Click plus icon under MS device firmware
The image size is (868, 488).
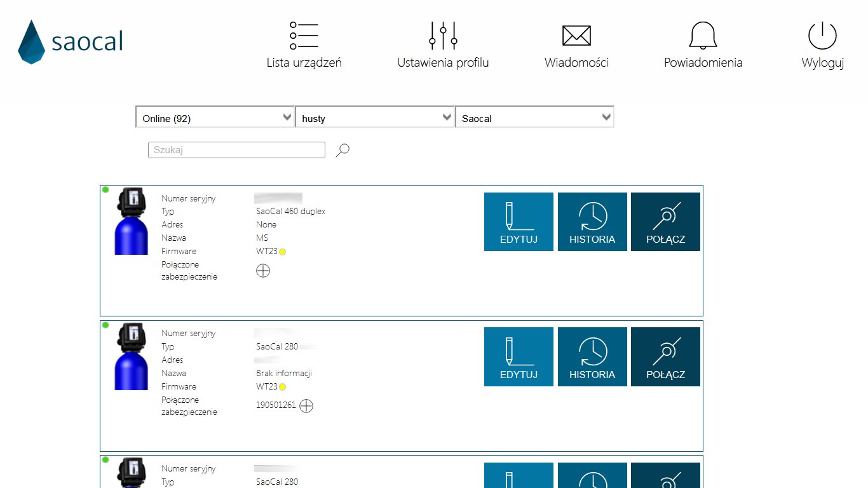coord(262,271)
